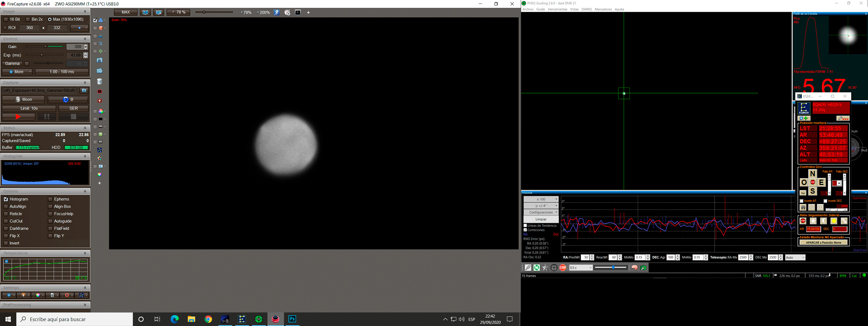This screenshot has height=326, width=868.
Task: Open PHD2 DARKS menu
Action: click(x=587, y=9)
